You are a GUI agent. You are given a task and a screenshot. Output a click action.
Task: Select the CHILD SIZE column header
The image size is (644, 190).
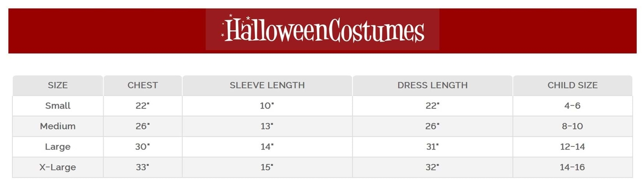(572, 85)
